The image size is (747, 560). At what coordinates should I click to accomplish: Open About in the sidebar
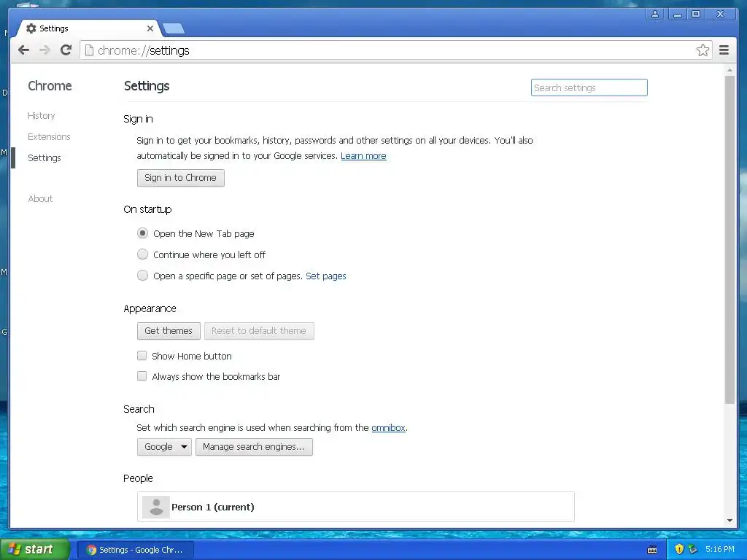[41, 198]
